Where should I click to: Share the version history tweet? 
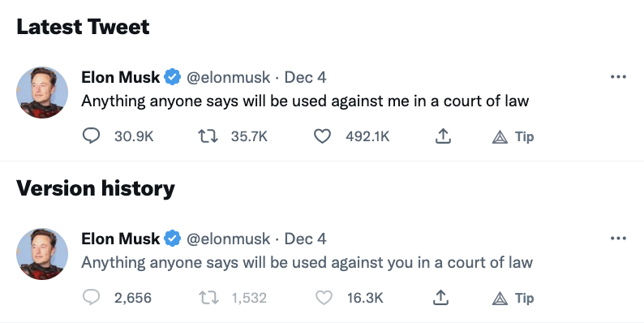pyautogui.click(x=440, y=298)
